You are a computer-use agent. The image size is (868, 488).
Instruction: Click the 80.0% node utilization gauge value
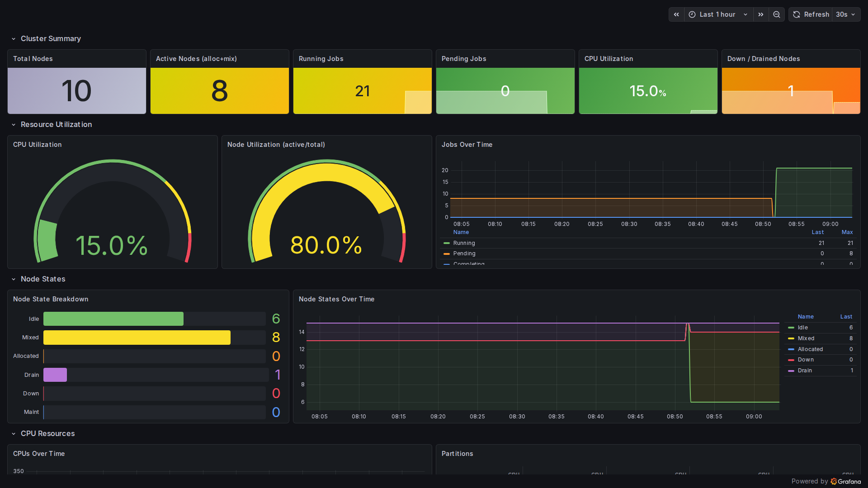click(326, 245)
